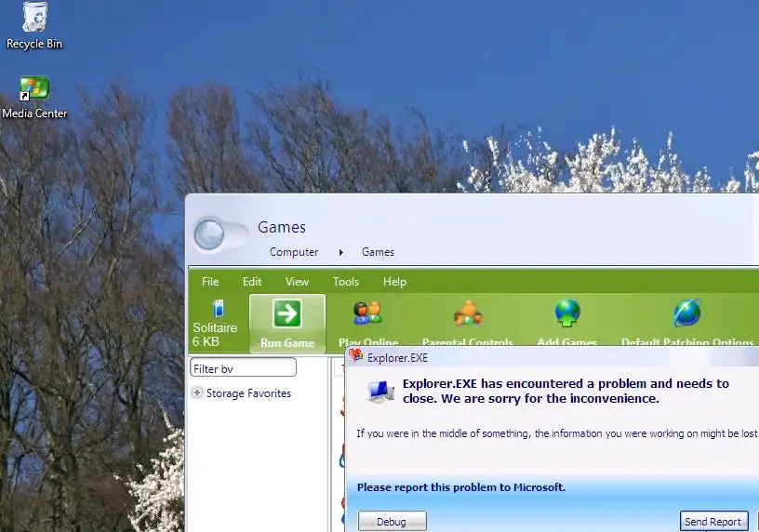
Task: Click the Run Game arrow icon
Action: pyautogui.click(x=287, y=313)
